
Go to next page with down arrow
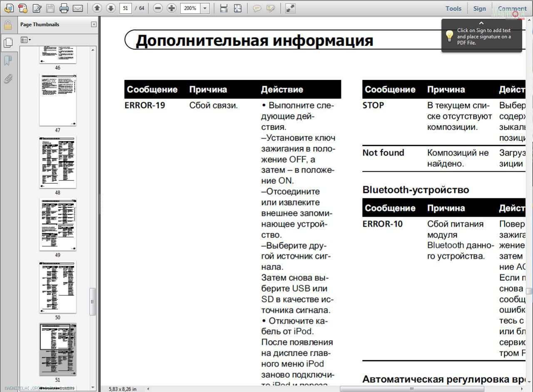(x=110, y=8)
